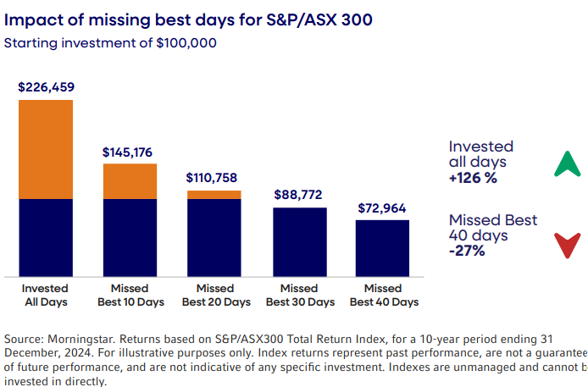Click the $226,459 value label

click(46, 86)
